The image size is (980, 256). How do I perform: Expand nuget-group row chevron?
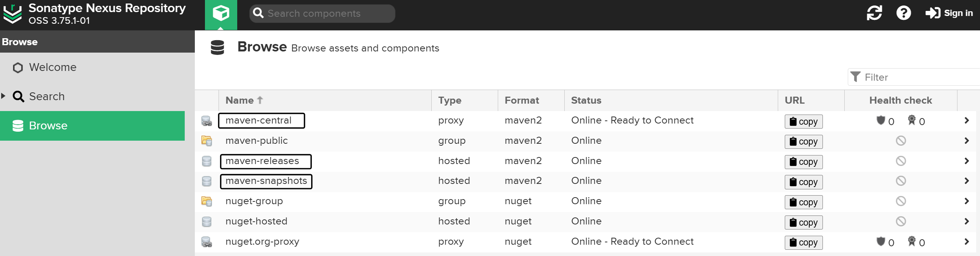click(x=967, y=201)
